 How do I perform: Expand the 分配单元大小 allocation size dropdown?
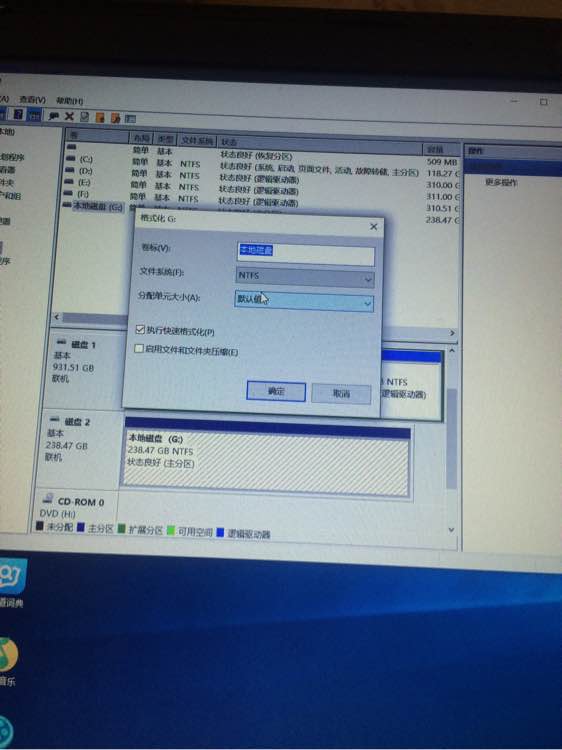(x=304, y=301)
